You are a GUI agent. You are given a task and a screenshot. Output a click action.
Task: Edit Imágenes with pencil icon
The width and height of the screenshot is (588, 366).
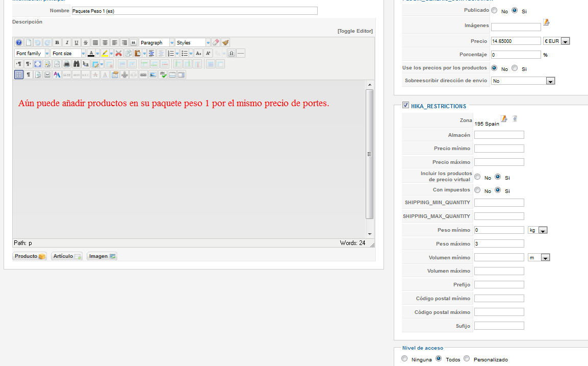(x=546, y=22)
